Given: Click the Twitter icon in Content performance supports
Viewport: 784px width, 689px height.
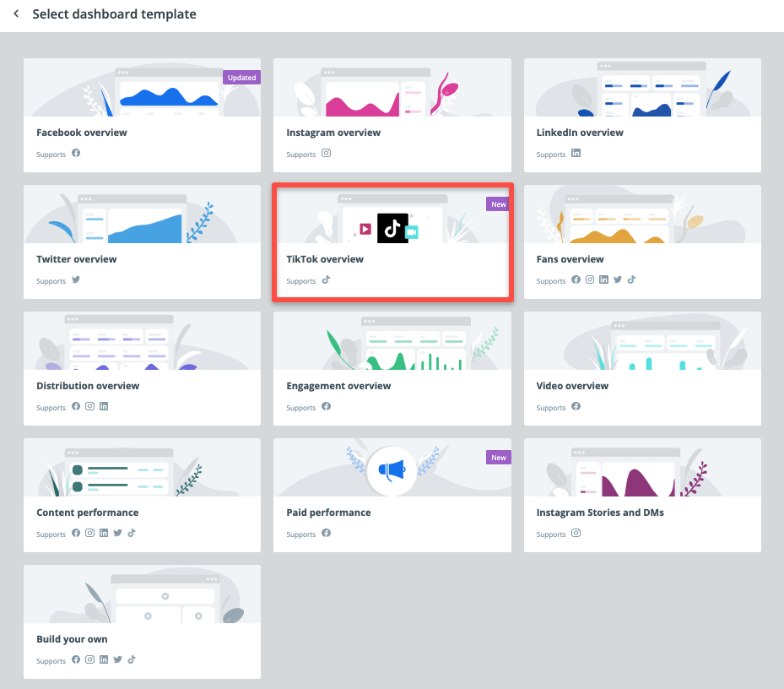Looking at the screenshot, I should (x=118, y=533).
